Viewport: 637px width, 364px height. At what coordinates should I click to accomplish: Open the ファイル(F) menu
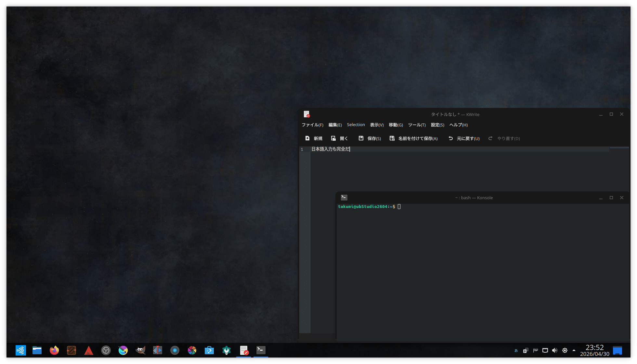coord(312,125)
